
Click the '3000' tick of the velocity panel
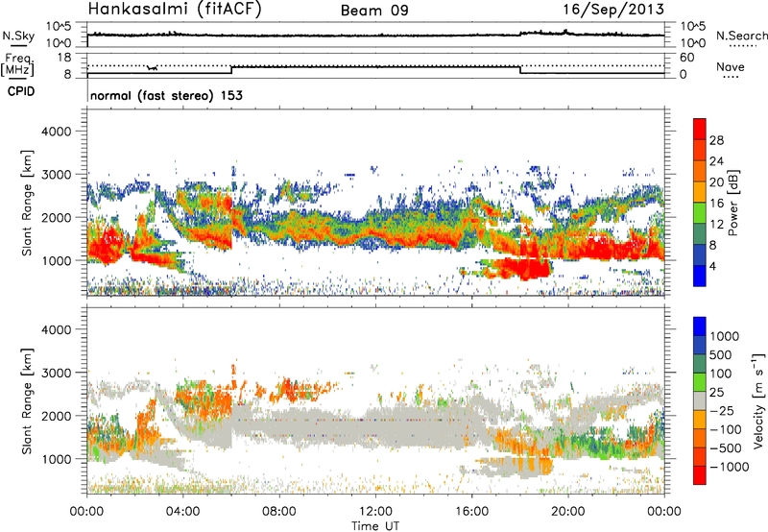pos(56,373)
